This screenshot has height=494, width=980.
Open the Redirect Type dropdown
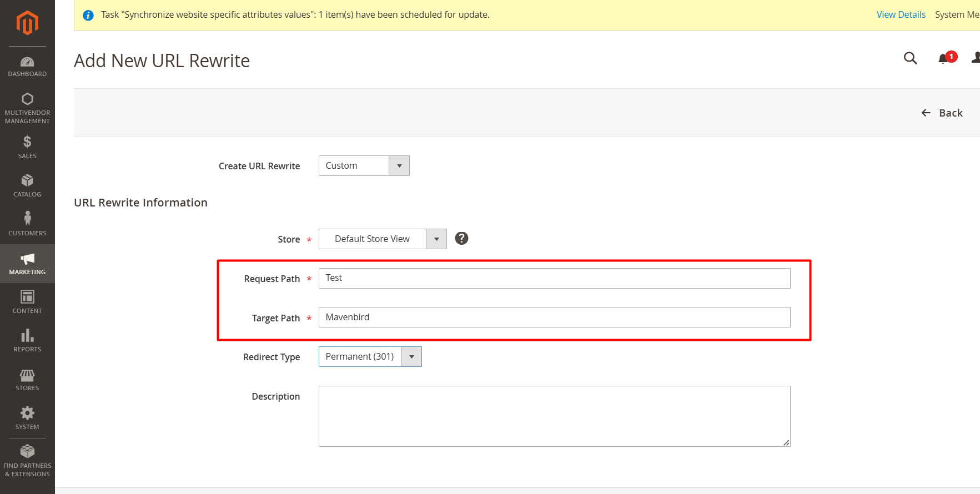[x=370, y=357]
